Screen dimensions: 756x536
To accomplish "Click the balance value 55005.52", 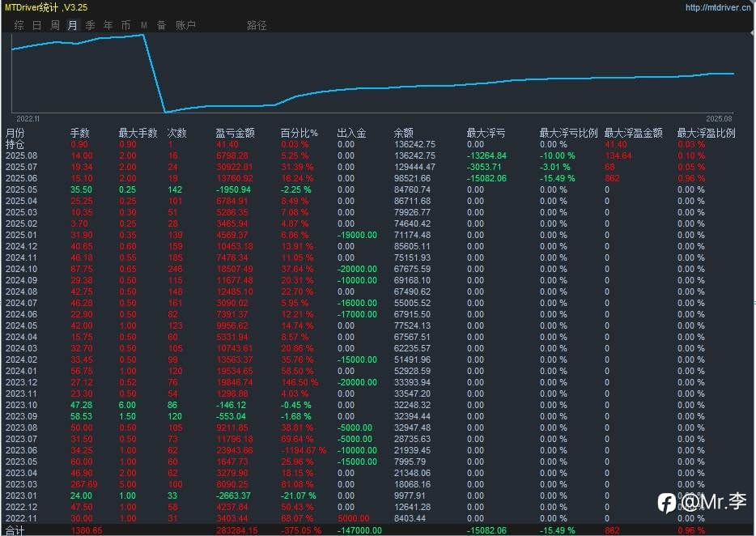I will coord(412,303).
